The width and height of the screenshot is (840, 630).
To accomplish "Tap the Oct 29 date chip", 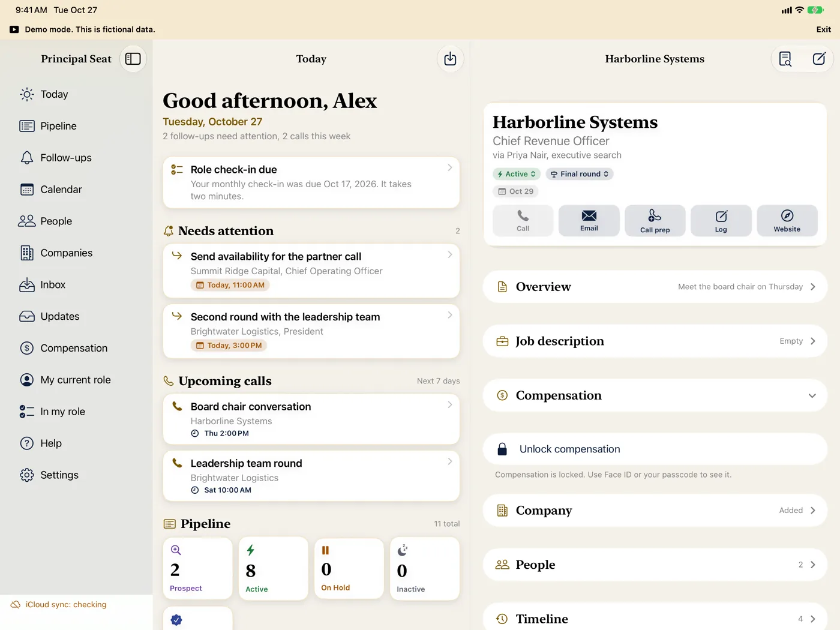I will 516,191.
